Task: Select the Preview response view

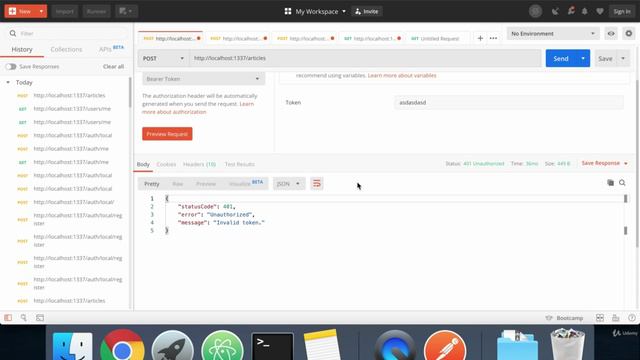Action: pos(206,184)
